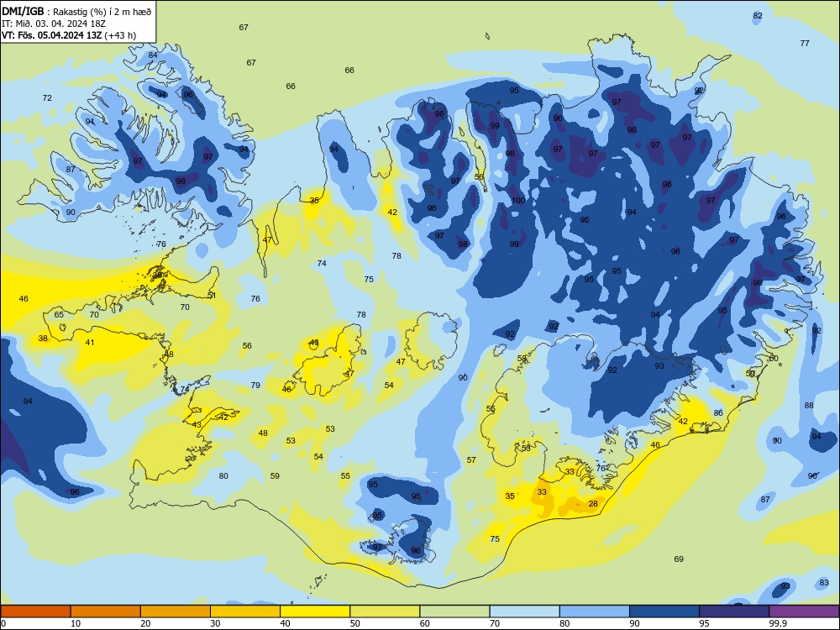Screen dimensions: 840x630
Task: Pick the 50–60 pale yellow legend segment
Action: pyautogui.click(x=385, y=612)
